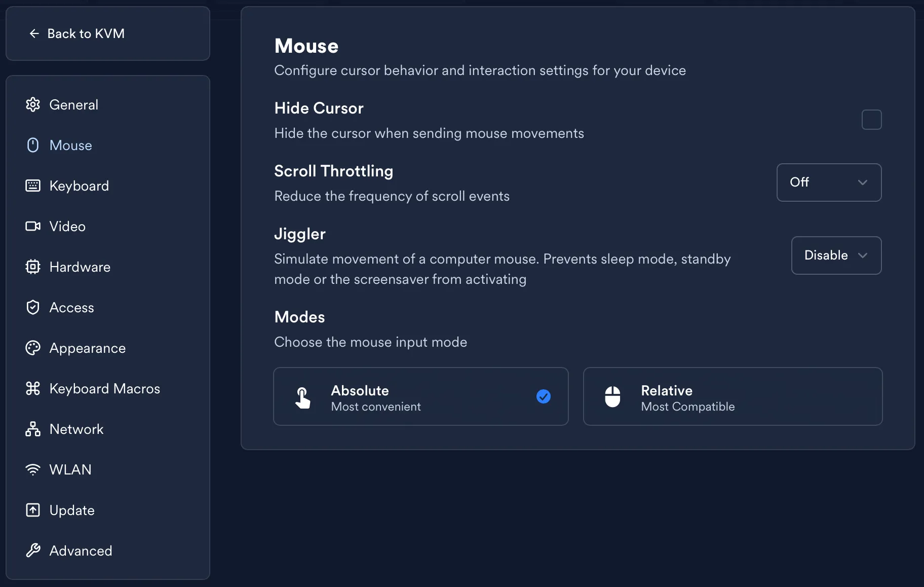Select Relative mouse mode
Screen dimensions: 924x587
[x=733, y=396]
